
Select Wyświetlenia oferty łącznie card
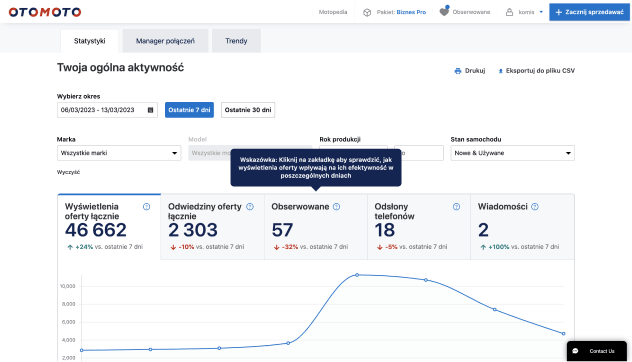point(109,227)
